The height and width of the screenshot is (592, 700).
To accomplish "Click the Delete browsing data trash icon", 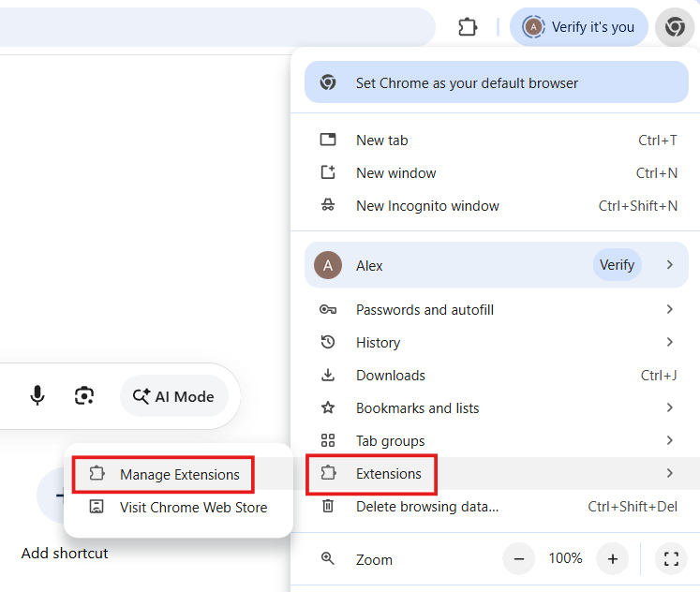I will [x=328, y=506].
